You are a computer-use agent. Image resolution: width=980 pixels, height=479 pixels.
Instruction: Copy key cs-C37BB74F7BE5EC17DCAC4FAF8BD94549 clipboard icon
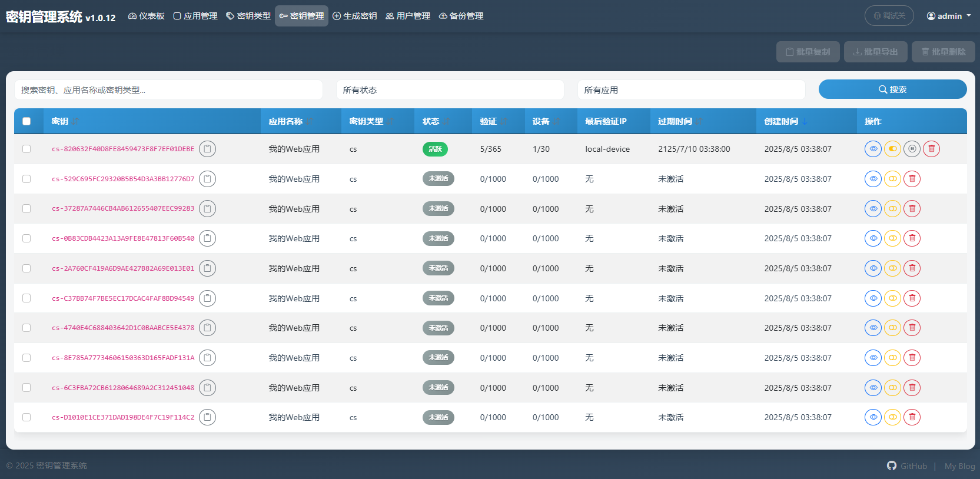207,298
